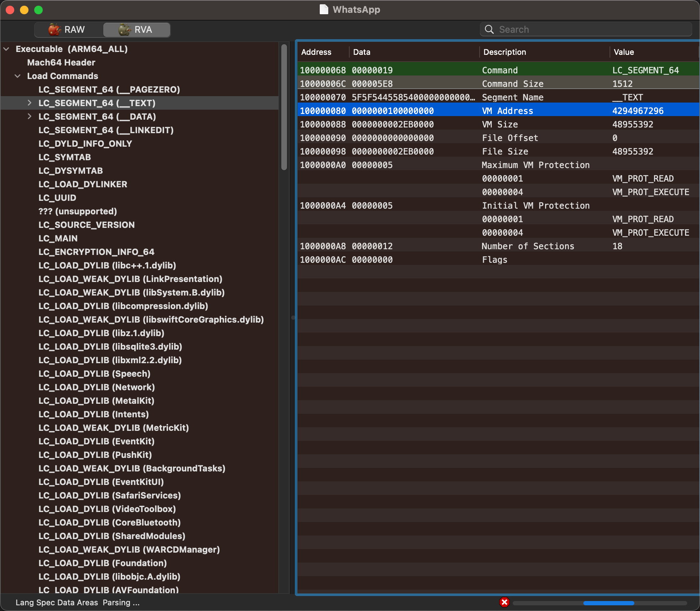Screen dimensions: 700x611
Task: Select LC_LOAD_WEAK_DYLIB (MetricKit)
Action: coord(114,428)
